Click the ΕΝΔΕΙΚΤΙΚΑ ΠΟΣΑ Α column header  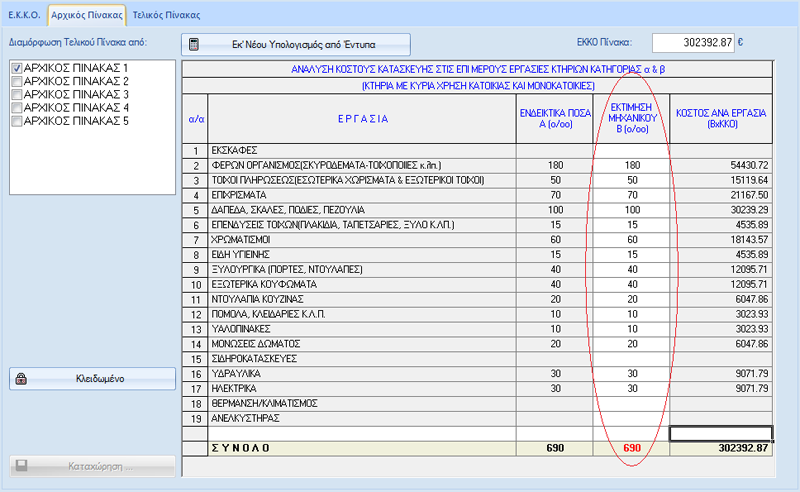click(555, 118)
